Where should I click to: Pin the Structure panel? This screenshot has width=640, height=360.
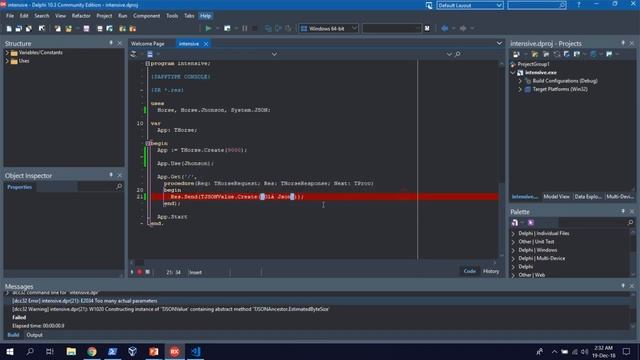coord(111,43)
